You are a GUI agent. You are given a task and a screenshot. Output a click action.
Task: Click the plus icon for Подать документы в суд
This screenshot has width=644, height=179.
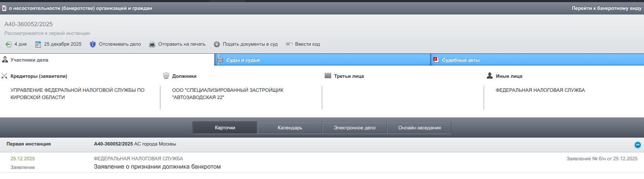pyautogui.click(x=217, y=44)
